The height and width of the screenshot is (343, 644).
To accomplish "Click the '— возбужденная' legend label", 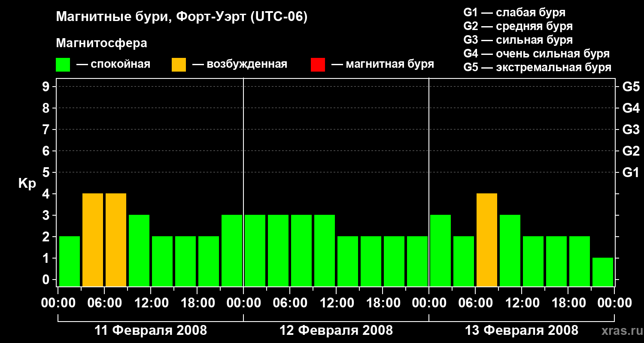I will tap(240, 64).
